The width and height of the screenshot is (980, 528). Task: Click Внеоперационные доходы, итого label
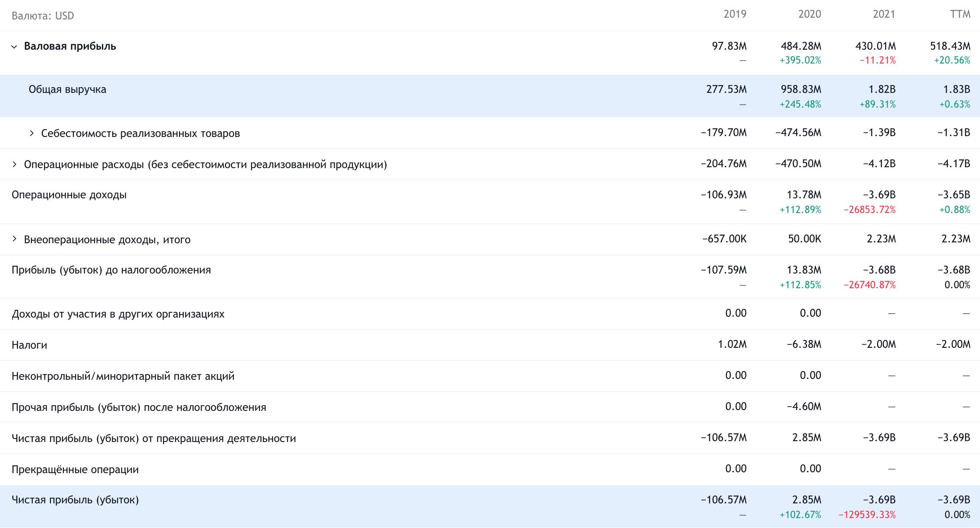107,239
